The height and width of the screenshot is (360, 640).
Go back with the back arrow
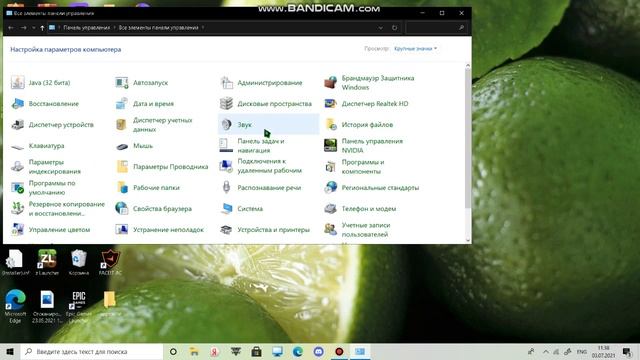pyautogui.click(x=11, y=28)
